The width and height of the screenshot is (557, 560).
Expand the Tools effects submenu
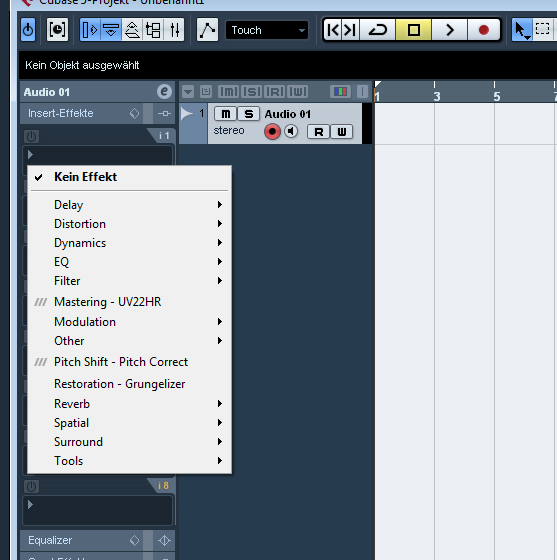(x=129, y=461)
